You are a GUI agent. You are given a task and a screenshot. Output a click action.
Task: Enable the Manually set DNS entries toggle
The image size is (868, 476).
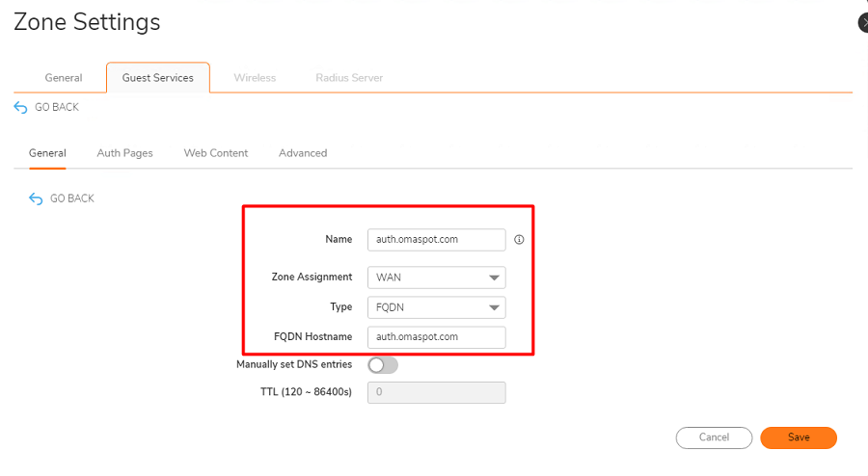click(x=383, y=365)
